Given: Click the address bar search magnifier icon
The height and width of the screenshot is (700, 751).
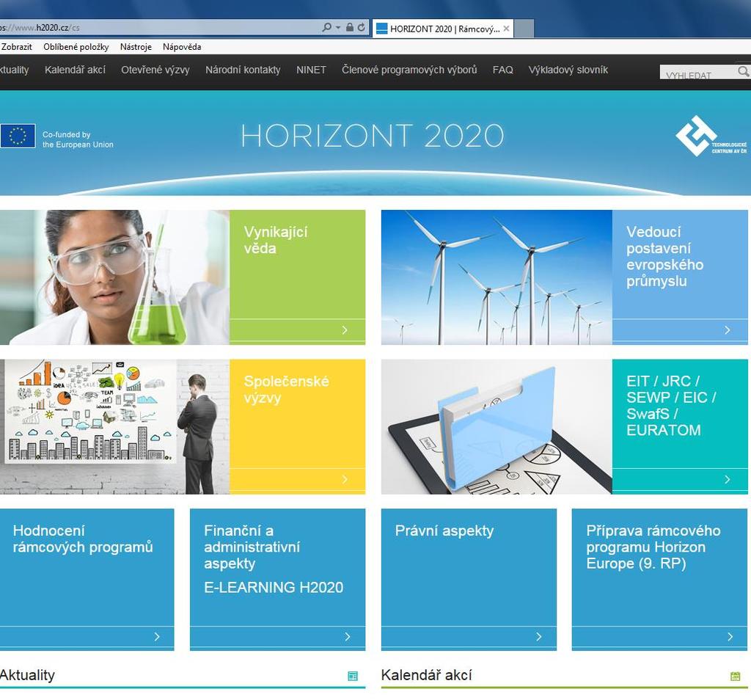Looking at the screenshot, I should (326, 27).
